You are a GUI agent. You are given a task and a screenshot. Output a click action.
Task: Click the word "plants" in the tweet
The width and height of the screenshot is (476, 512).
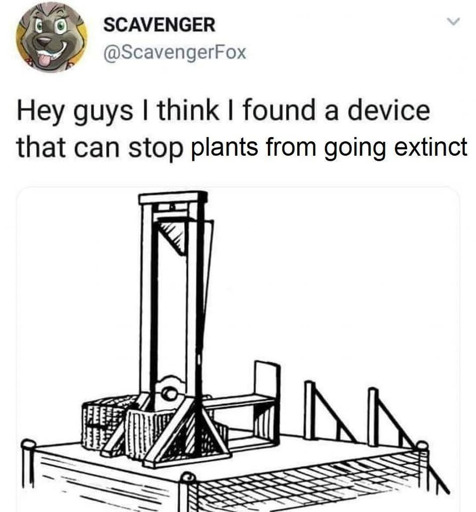coord(224,147)
